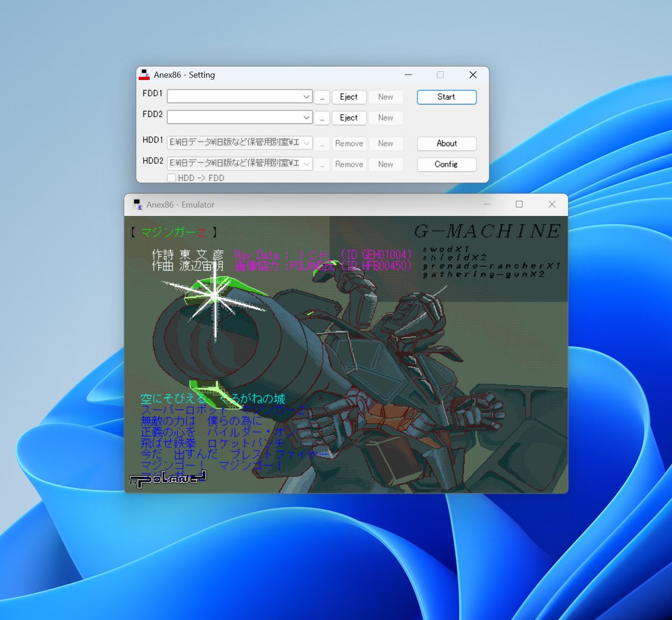672x620 pixels.
Task: Maximize the Anex86 Emulator window
Action: coord(519,204)
